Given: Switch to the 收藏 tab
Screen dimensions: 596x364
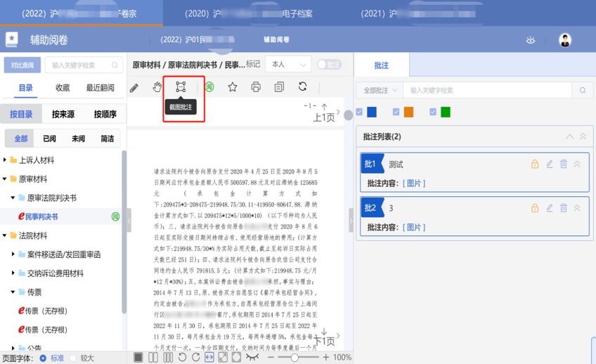Looking at the screenshot, I should (63, 88).
